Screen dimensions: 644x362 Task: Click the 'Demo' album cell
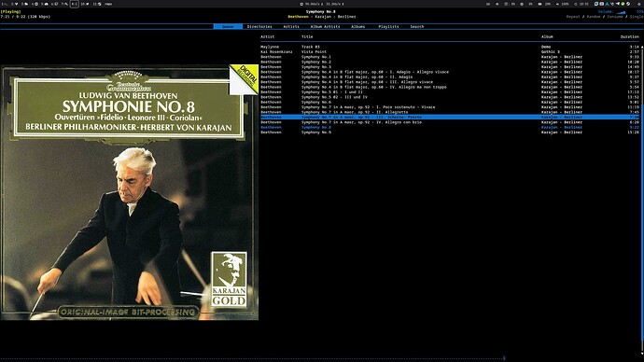click(x=546, y=47)
